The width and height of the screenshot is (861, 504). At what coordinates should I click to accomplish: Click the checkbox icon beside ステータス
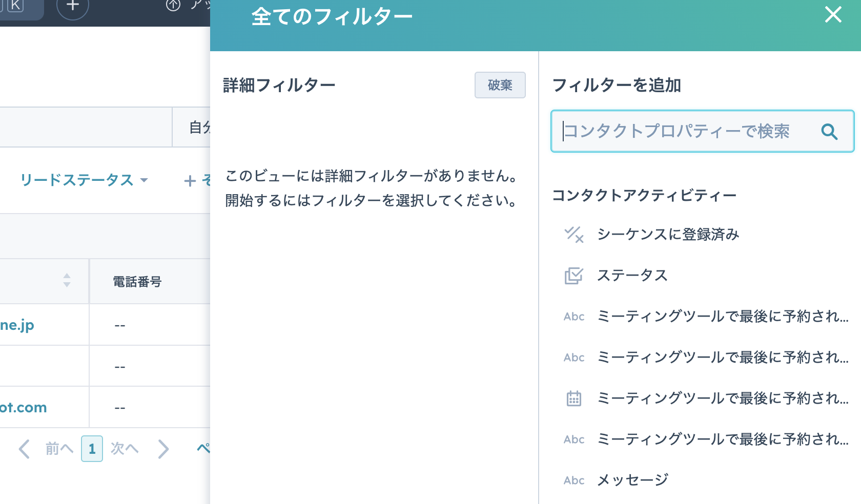tap(575, 276)
